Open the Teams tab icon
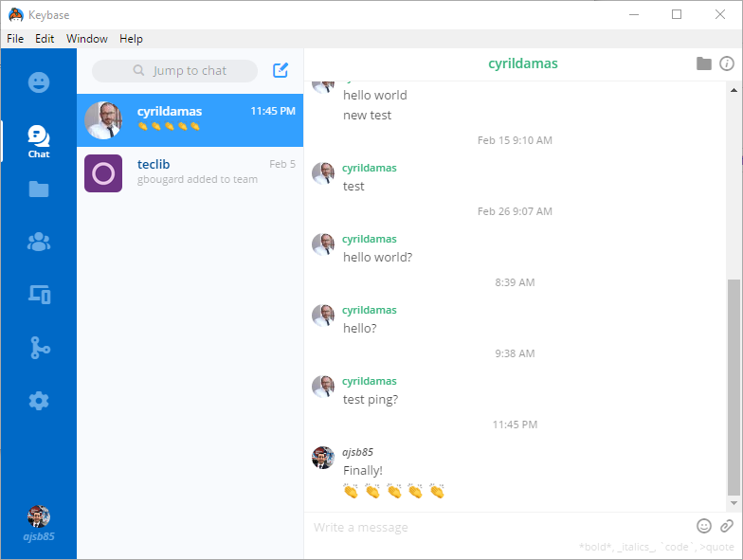Image resolution: width=743 pixels, height=560 pixels. click(38, 242)
